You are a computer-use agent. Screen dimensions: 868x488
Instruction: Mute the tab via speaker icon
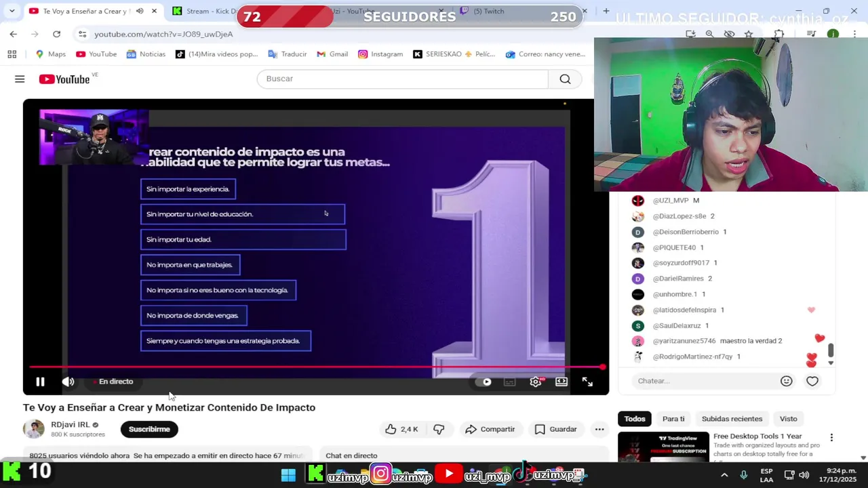pos(140,11)
